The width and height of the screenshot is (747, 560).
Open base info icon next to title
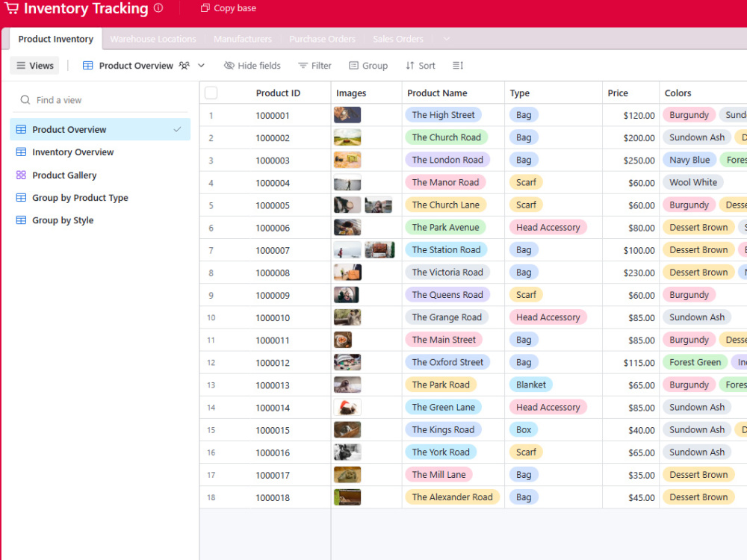(x=158, y=8)
